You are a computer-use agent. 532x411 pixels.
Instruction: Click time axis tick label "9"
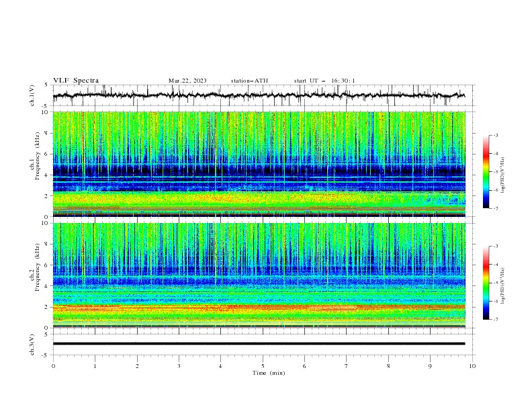tap(430, 366)
